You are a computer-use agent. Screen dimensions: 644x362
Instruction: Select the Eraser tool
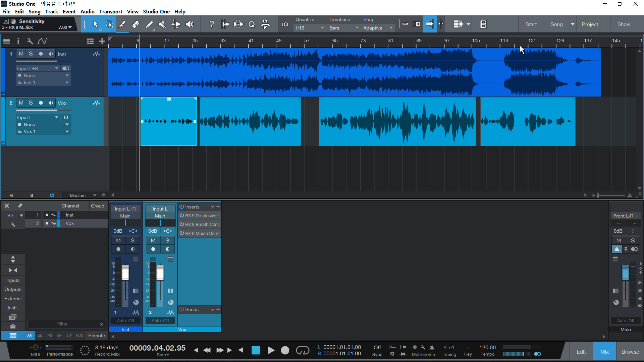136,24
